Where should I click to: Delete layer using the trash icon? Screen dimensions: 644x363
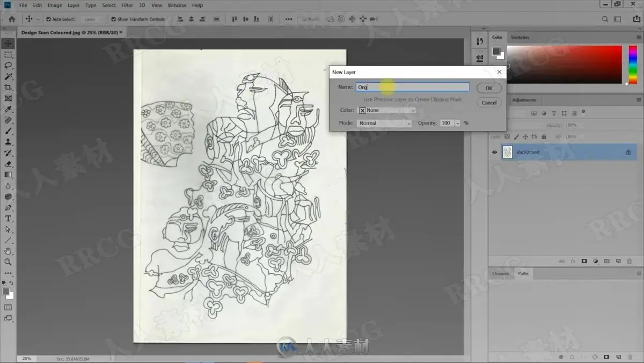tap(630, 262)
